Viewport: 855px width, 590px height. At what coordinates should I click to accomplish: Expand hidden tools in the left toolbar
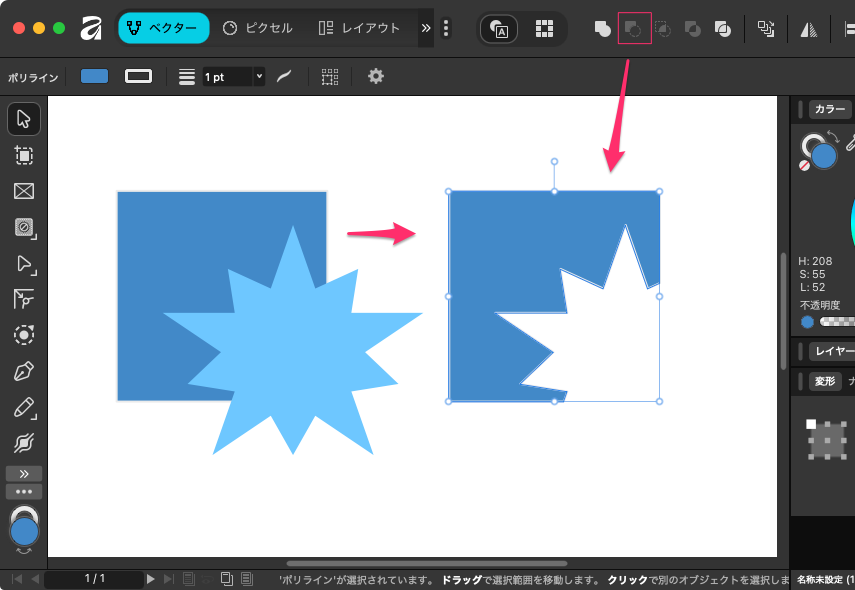click(x=24, y=473)
